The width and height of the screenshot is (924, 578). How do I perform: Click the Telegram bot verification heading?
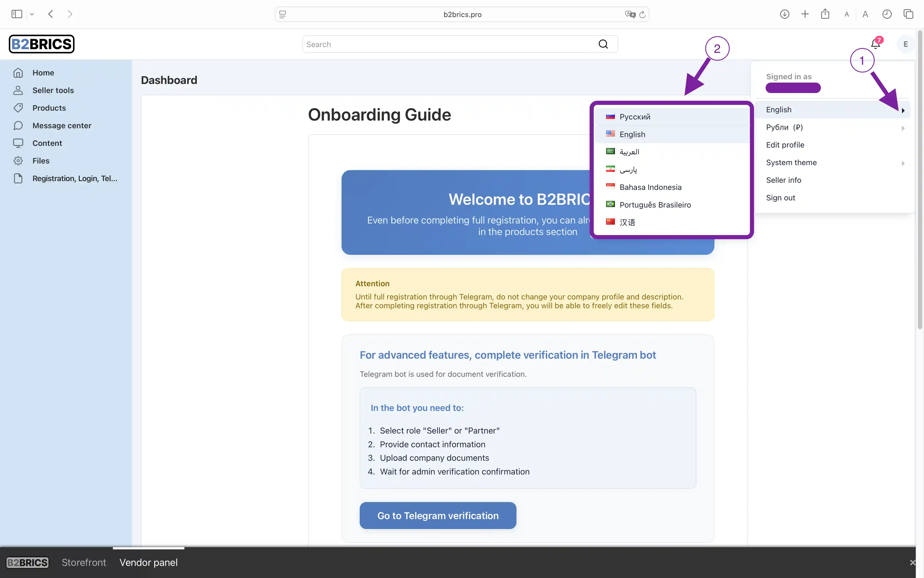tap(508, 355)
